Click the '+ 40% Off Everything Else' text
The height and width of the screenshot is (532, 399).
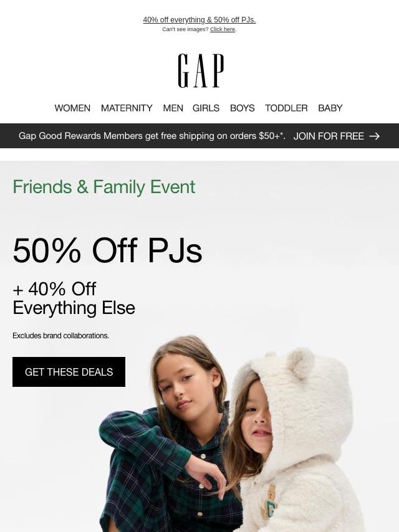coord(74,298)
